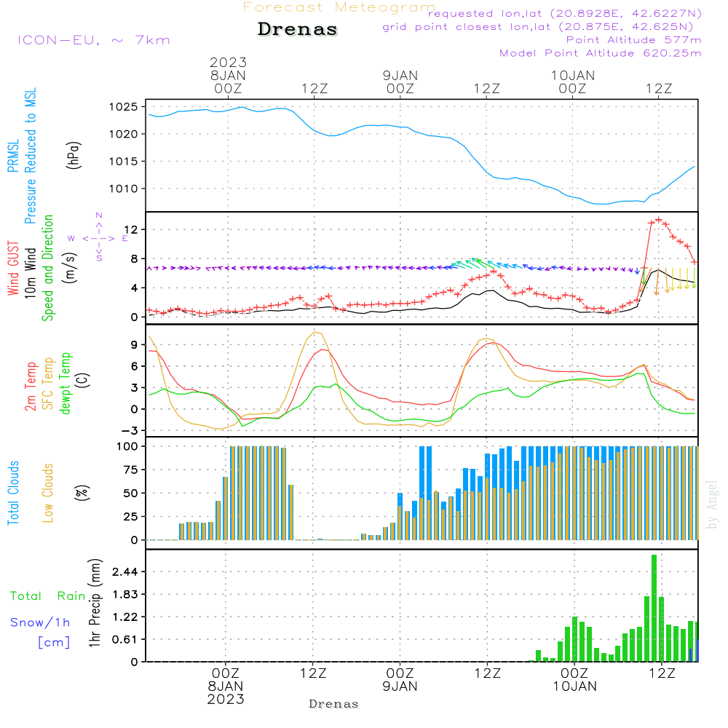This screenshot has height=728, width=728.
Task: Click the bottom '10JAN' date label
Action: 574,687
